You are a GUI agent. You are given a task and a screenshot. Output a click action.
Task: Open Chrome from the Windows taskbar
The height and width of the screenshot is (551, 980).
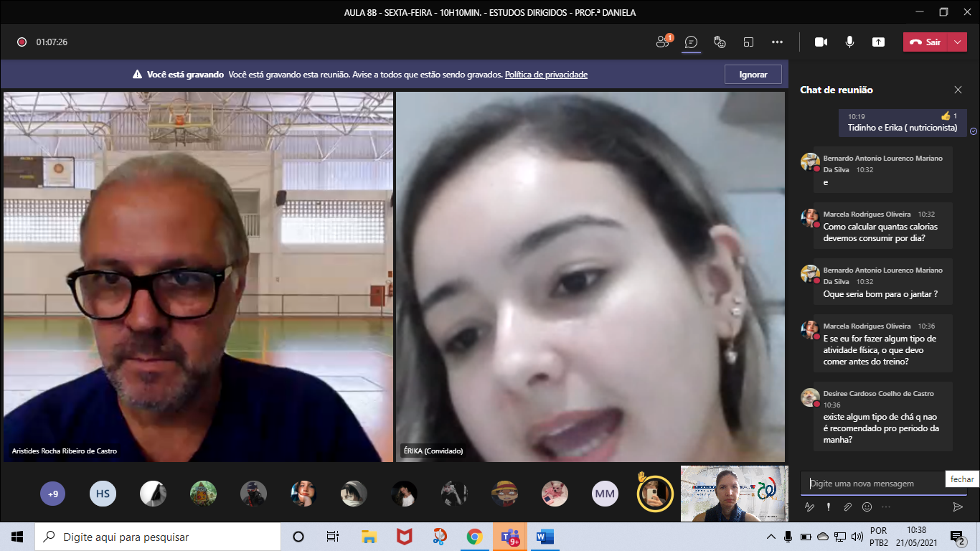tap(474, 537)
